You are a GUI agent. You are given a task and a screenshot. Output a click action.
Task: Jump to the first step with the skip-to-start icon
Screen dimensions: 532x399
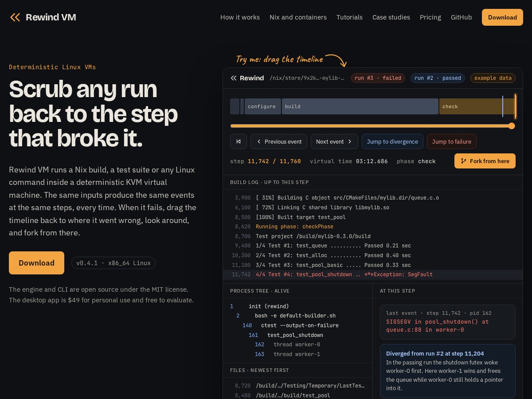pyautogui.click(x=239, y=141)
